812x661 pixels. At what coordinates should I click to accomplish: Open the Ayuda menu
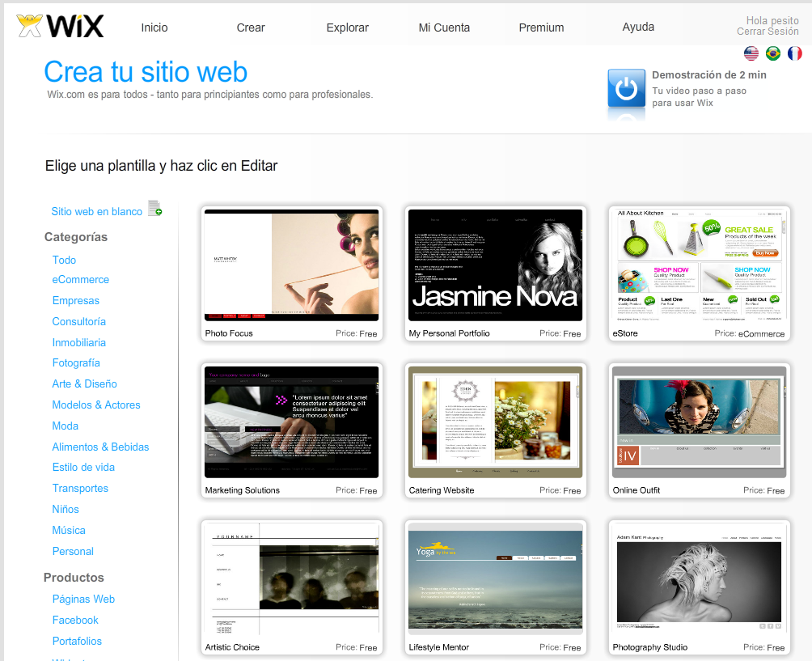click(x=638, y=27)
